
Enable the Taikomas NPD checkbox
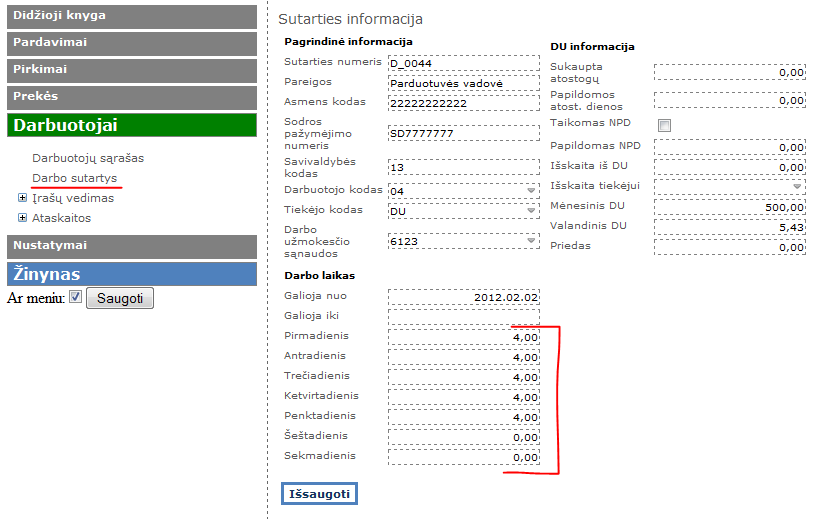pyautogui.click(x=663, y=125)
